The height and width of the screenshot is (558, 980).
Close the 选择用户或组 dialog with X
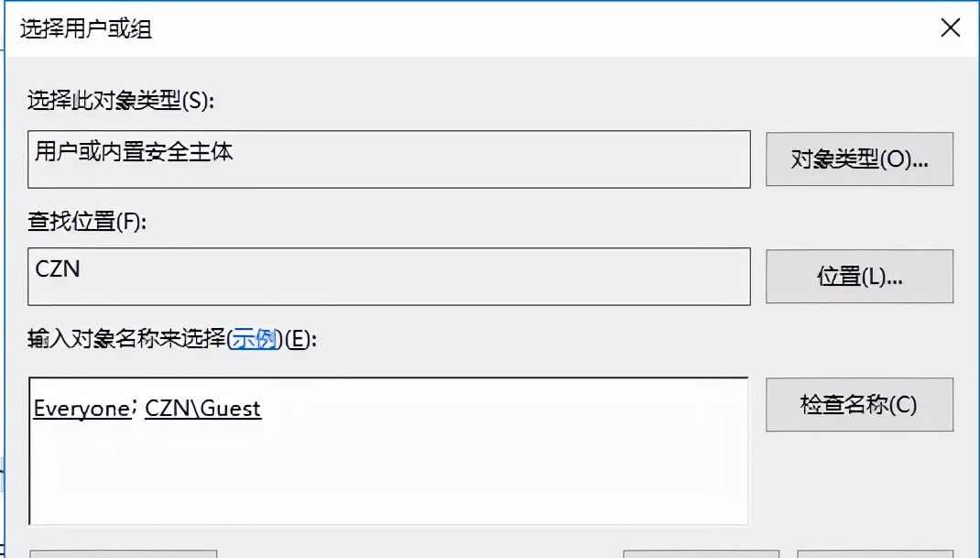tap(951, 28)
